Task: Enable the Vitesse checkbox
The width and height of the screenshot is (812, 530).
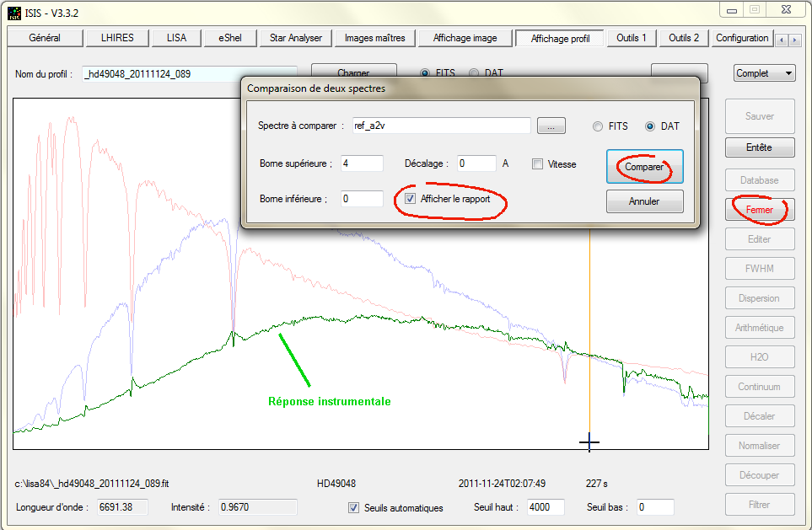Action: [538, 164]
